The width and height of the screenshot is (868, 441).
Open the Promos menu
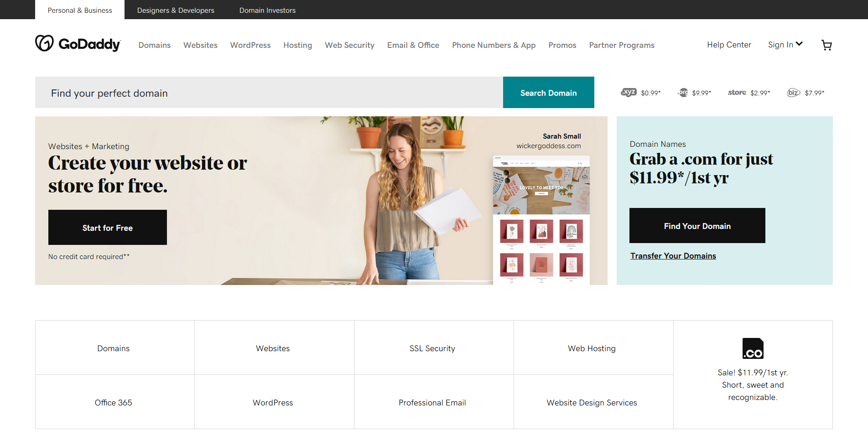[562, 45]
